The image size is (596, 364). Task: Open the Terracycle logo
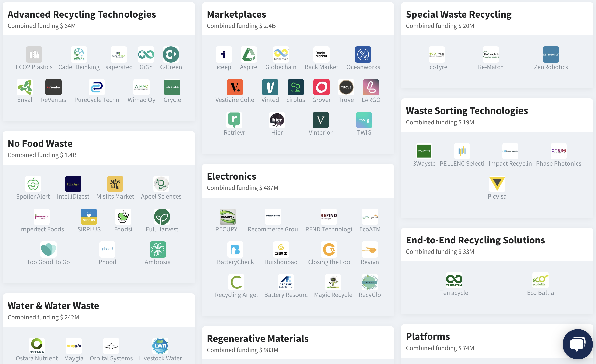point(454,280)
